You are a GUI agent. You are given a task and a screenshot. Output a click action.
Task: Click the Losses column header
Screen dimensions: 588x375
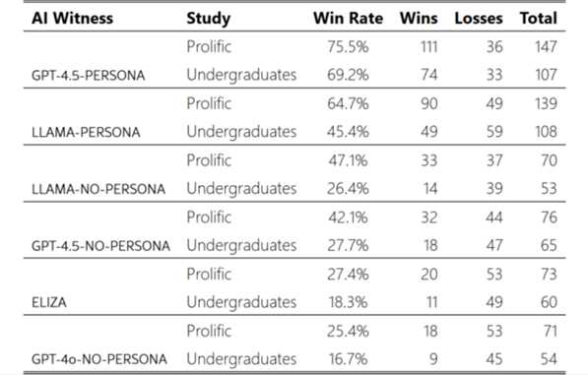point(479,19)
